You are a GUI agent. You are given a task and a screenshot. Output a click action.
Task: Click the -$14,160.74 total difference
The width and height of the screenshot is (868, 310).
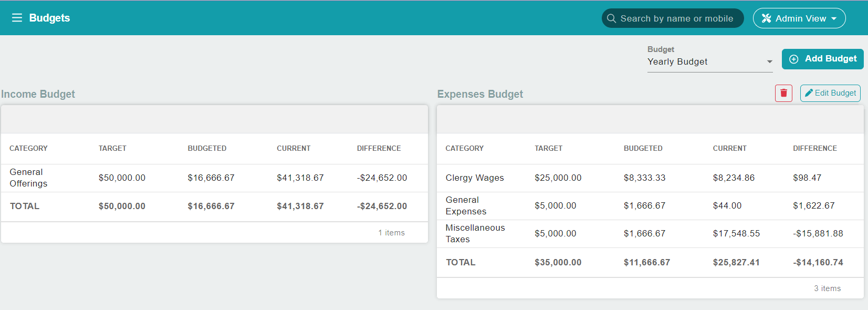(x=818, y=263)
